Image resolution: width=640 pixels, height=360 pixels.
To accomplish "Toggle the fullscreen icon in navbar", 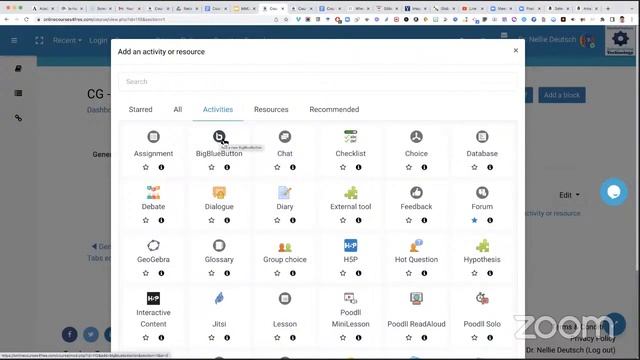I will [39, 40].
